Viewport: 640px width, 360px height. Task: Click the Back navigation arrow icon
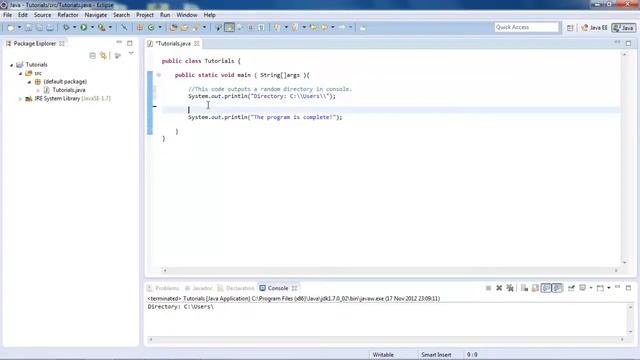pyautogui.click(x=324, y=27)
